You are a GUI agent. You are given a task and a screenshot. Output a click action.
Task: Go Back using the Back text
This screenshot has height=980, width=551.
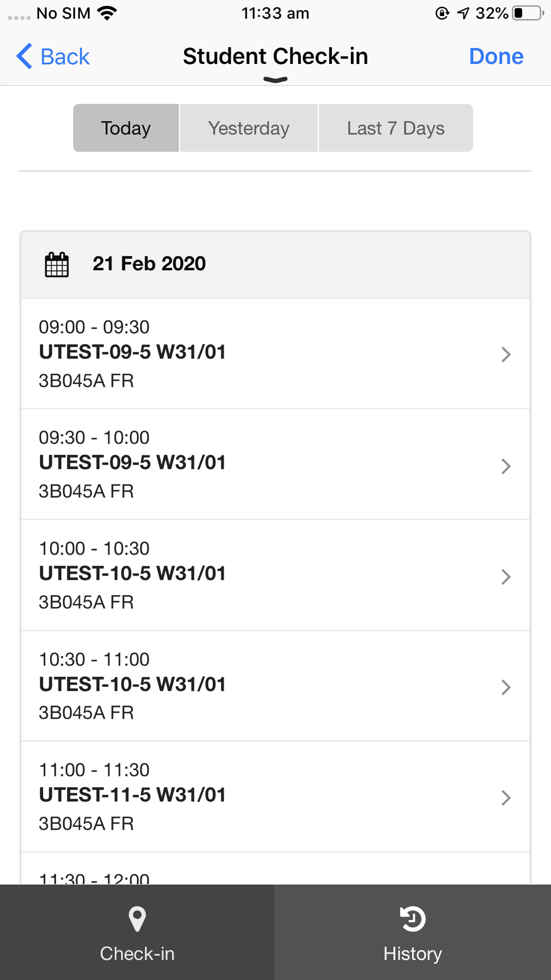pyautogui.click(x=65, y=56)
